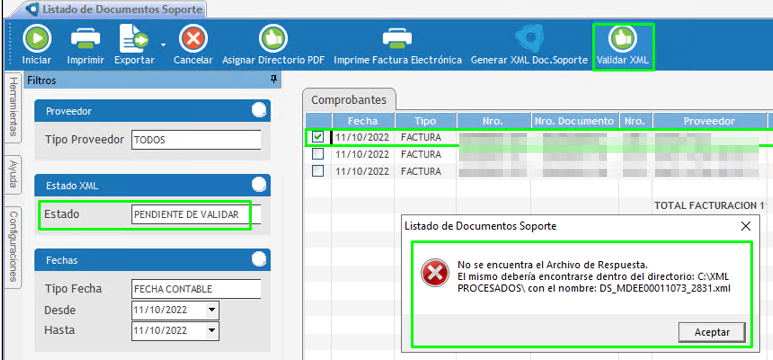773x360 pixels.
Task: Close the Listado de Documentos Soporte dialog
Action: point(746,226)
